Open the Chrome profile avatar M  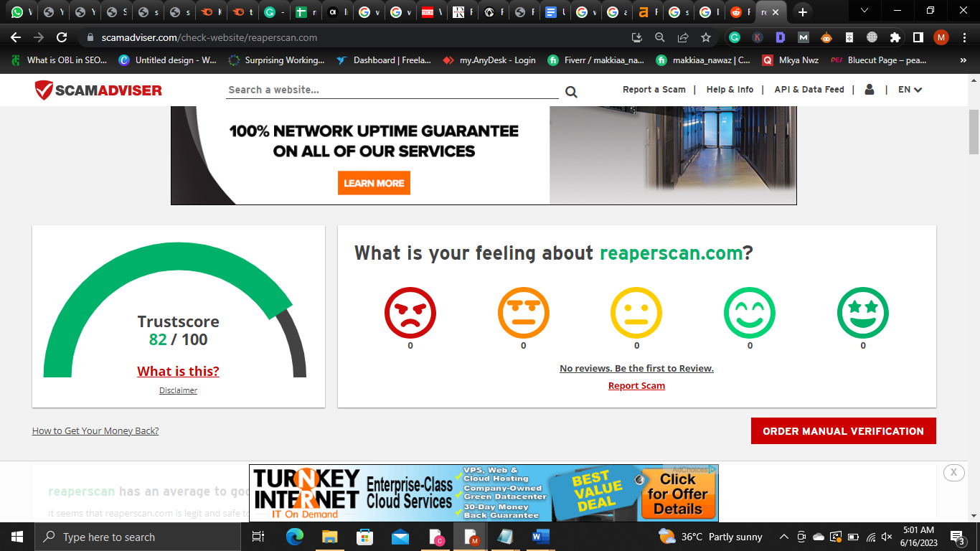point(941,37)
